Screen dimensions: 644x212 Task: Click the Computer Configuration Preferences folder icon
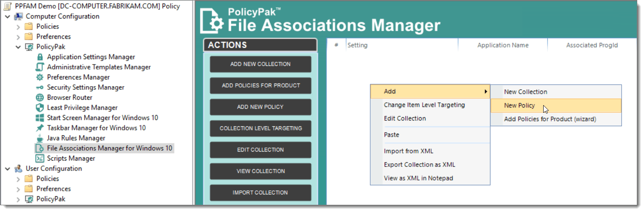point(29,37)
